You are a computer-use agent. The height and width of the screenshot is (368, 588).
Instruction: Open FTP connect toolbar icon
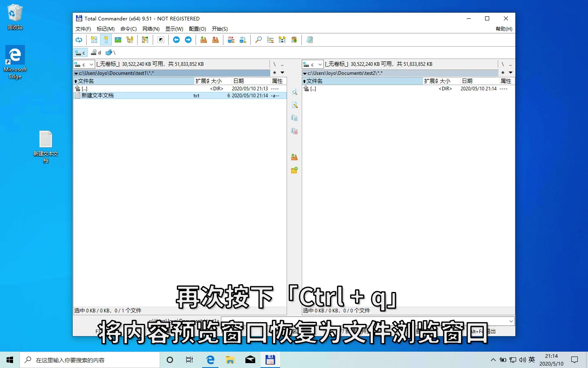[231, 40]
